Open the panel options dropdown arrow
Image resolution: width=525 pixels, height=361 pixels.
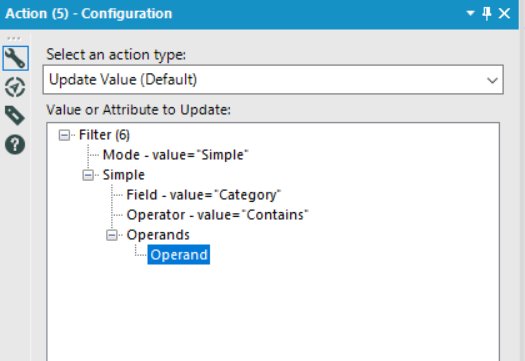470,13
